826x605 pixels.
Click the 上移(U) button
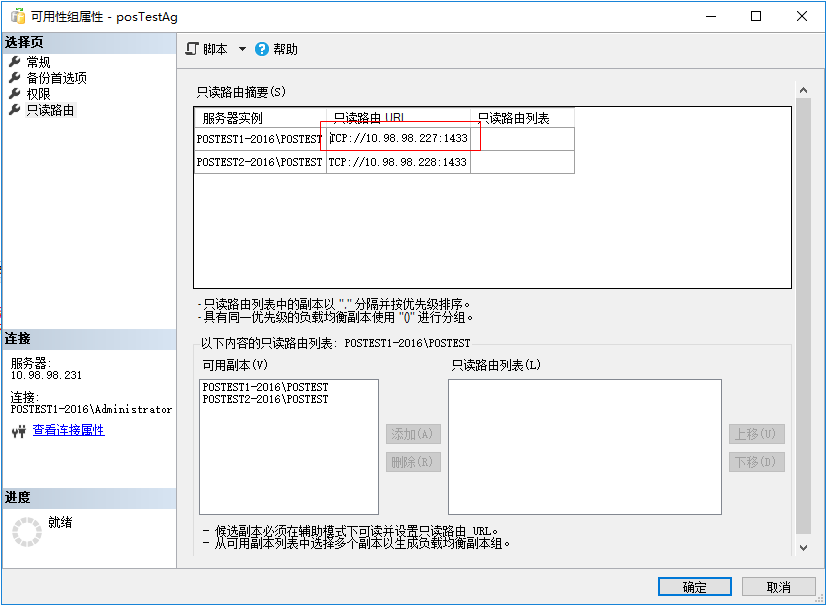(x=756, y=434)
